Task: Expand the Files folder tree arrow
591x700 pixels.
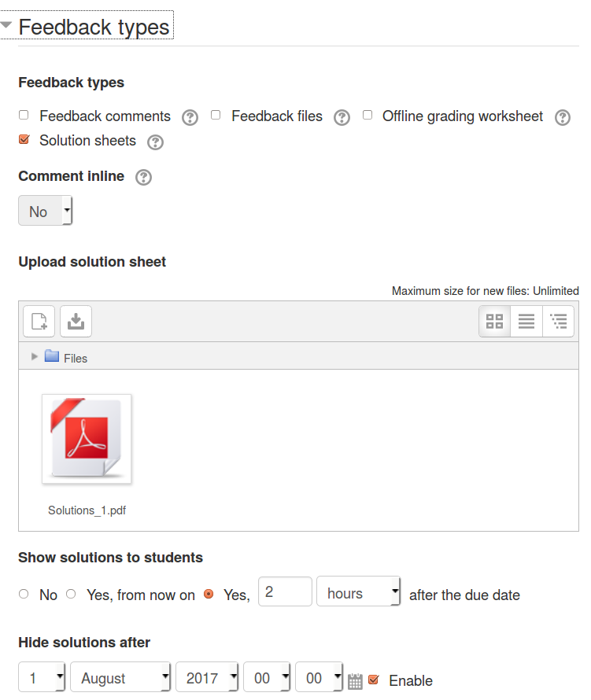Action: pos(35,356)
